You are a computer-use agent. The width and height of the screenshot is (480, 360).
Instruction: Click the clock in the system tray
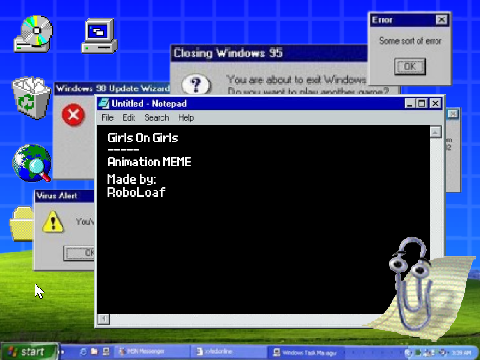(461, 352)
